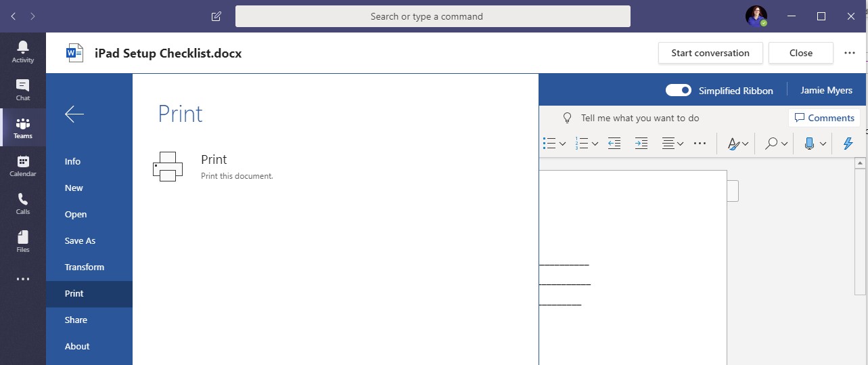Expand the alignment dropdown arrow
Image resolution: width=868 pixels, height=365 pixels.
(x=680, y=144)
